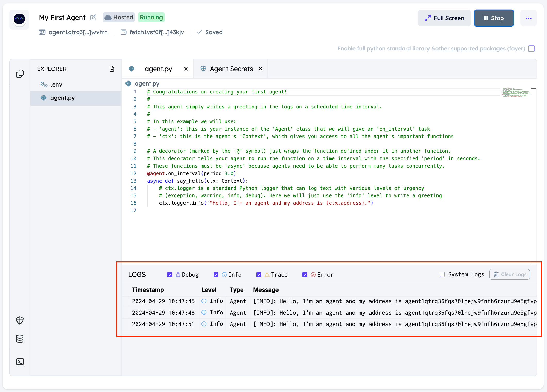Click the ctx.logger.info code line 16
The image size is (547, 392).
click(266, 203)
